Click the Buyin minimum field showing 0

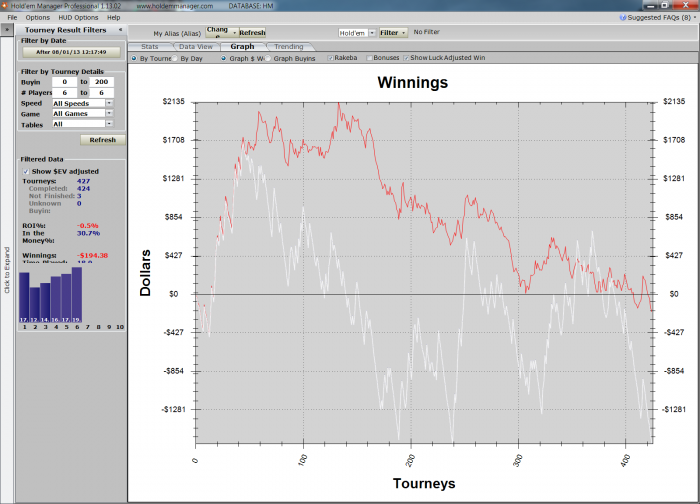[x=64, y=82]
